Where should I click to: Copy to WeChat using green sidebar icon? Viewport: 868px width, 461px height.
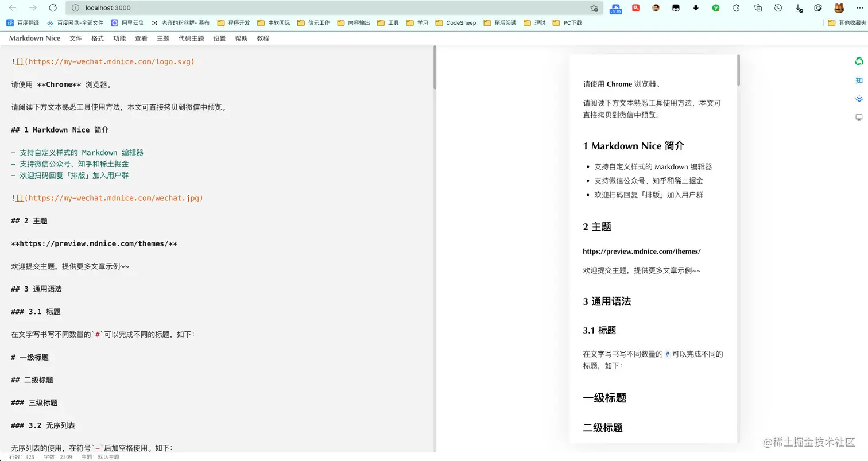click(x=859, y=61)
